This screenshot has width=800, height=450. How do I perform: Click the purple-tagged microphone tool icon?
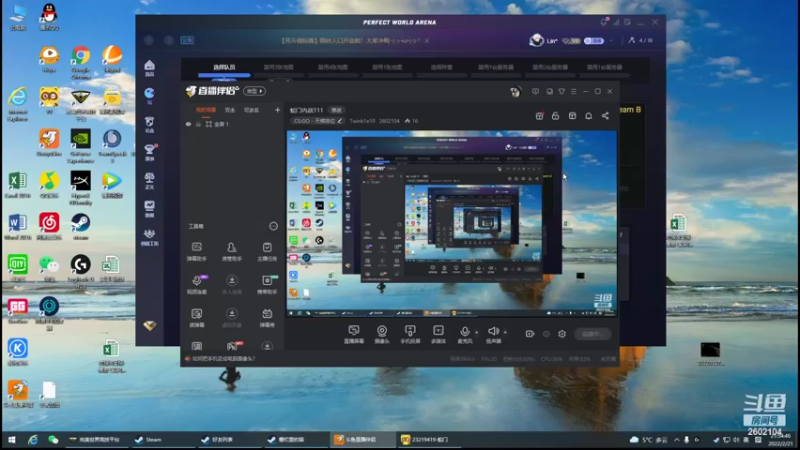tap(198, 280)
